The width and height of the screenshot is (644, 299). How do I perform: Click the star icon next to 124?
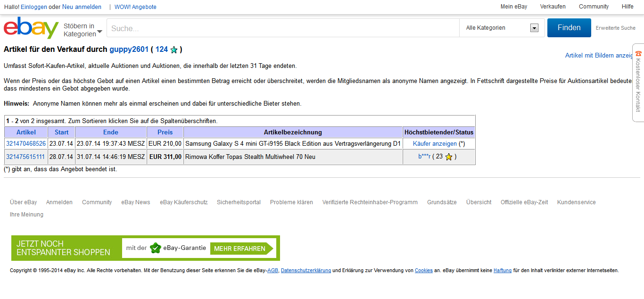coord(174,50)
